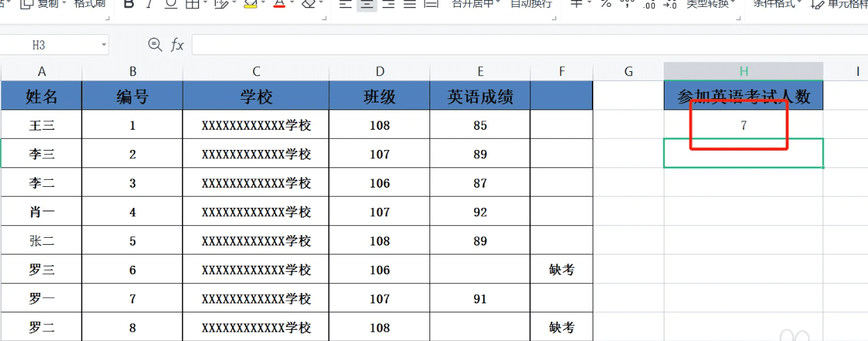868x341 pixels.
Task: Apply justify alignment icon
Action: (410, 3)
